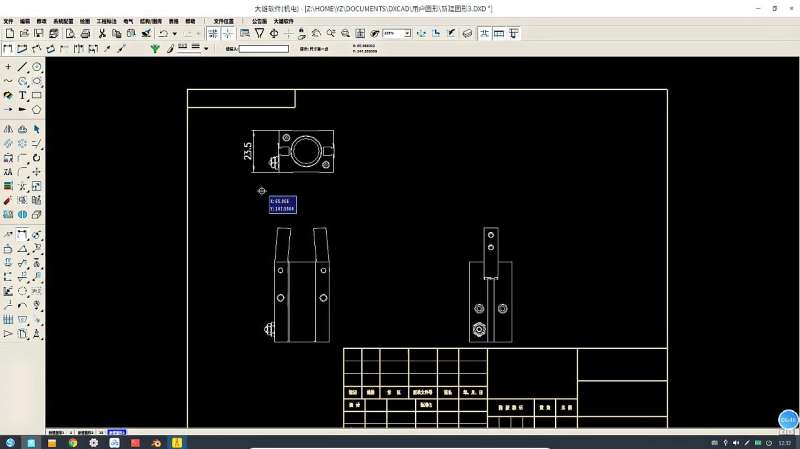Toggle the crosshair cursor mode button
This screenshot has height=449, width=800.
point(228,33)
